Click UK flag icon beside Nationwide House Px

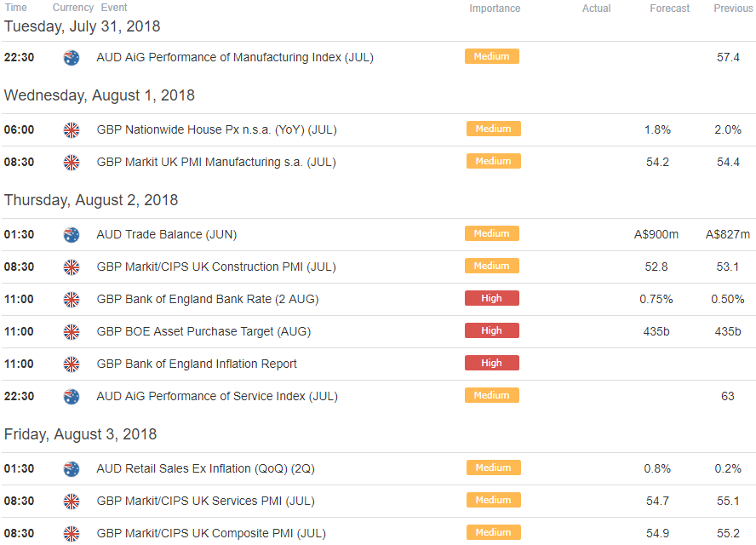(72, 129)
